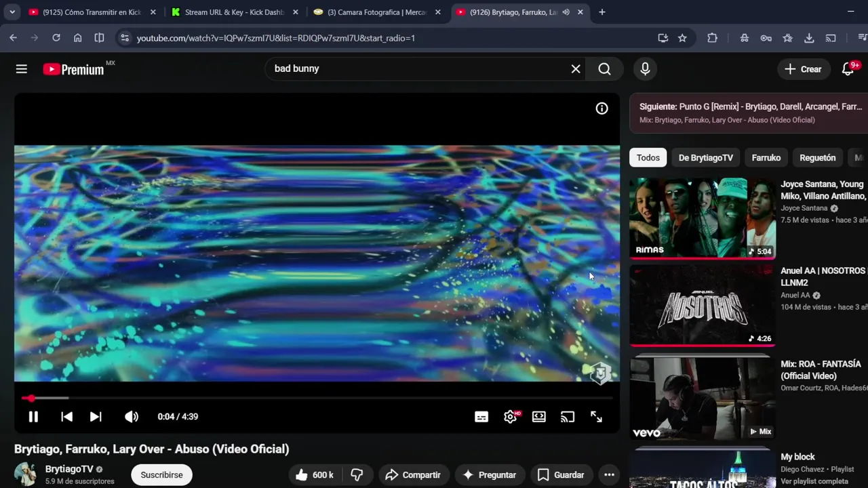This screenshot has height=488, width=868.
Task: Toggle browser split view icon
Action: [x=99, y=38]
